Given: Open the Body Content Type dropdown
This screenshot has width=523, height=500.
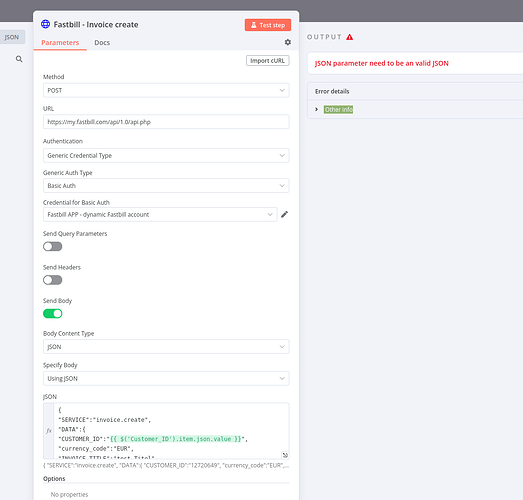Looking at the screenshot, I should point(166,347).
